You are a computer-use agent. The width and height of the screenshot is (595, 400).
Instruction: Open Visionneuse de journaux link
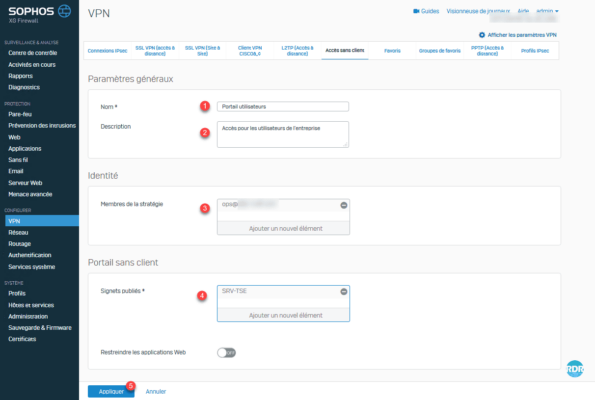click(x=478, y=11)
